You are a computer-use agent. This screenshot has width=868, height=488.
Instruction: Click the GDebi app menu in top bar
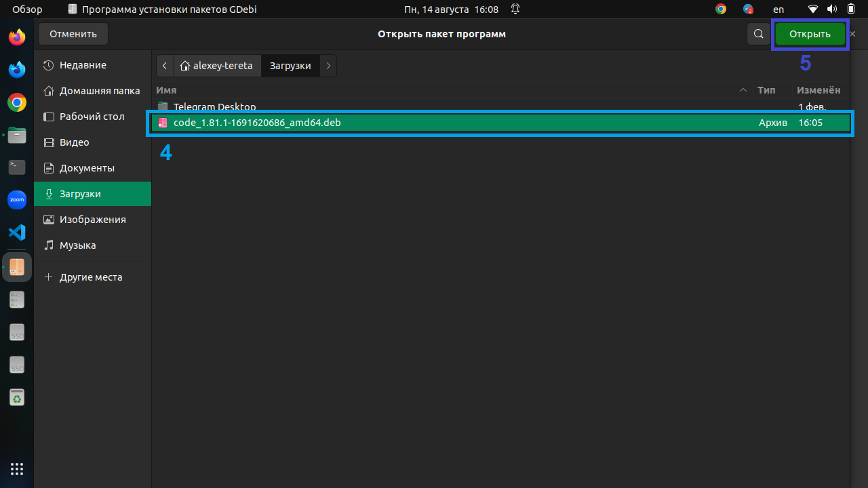[x=163, y=9]
